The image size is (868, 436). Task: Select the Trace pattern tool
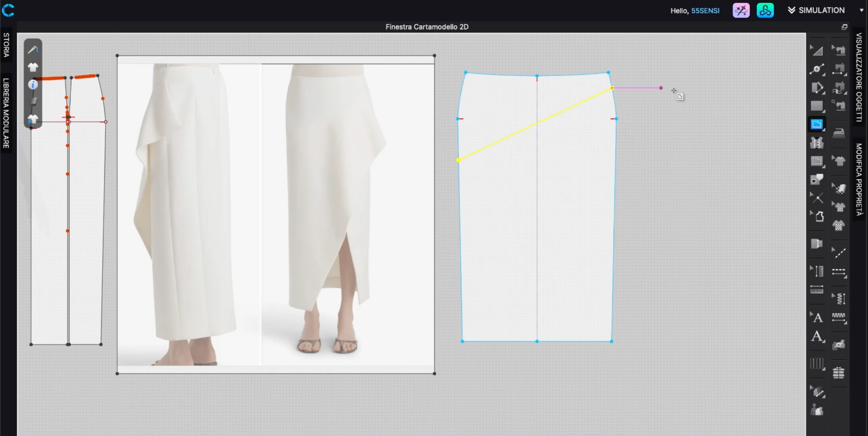(817, 180)
